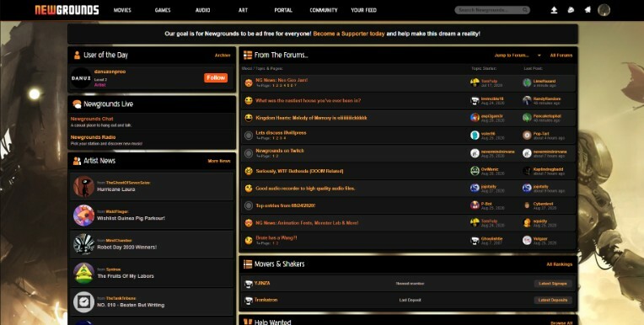Image resolution: width=644 pixels, height=325 pixels.
Task: Open the Movies menu
Action: 122,10
